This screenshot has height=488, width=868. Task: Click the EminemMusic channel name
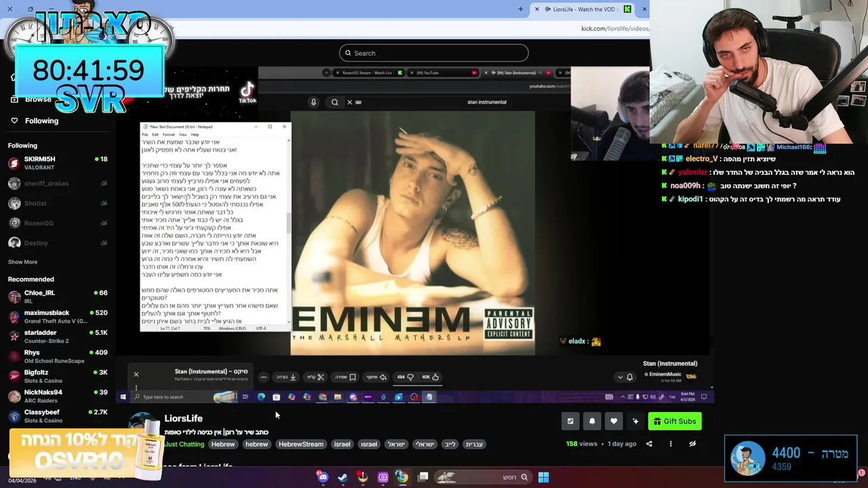667,374
